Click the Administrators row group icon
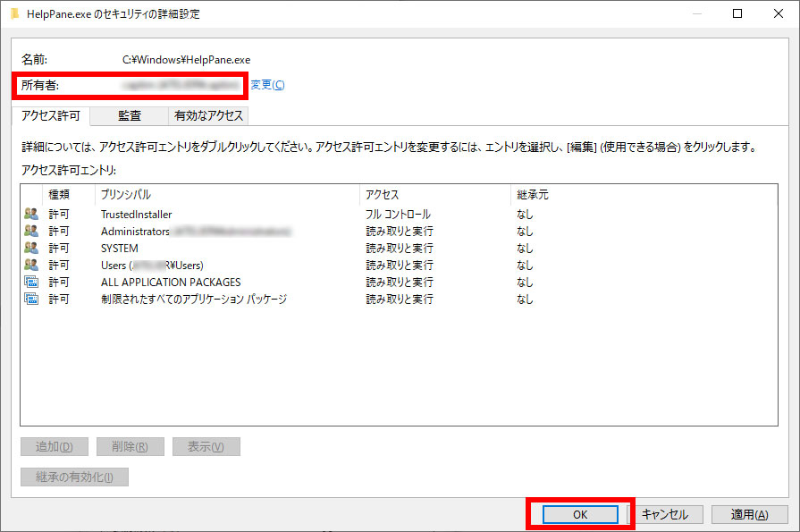Image resolution: width=800 pixels, height=532 pixels. (31, 231)
